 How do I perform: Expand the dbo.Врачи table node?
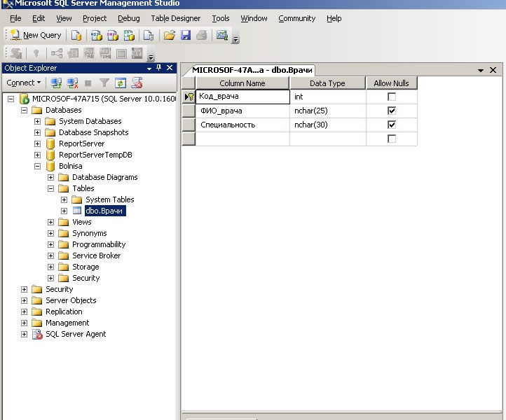pyautogui.click(x=64, y=211)
